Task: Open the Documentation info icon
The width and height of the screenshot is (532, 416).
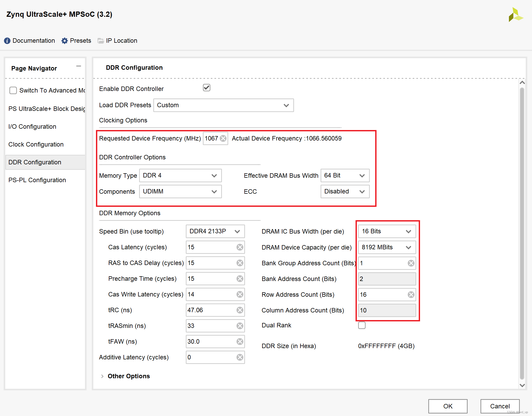Action: pyautogui.click(x=7, y=41)
